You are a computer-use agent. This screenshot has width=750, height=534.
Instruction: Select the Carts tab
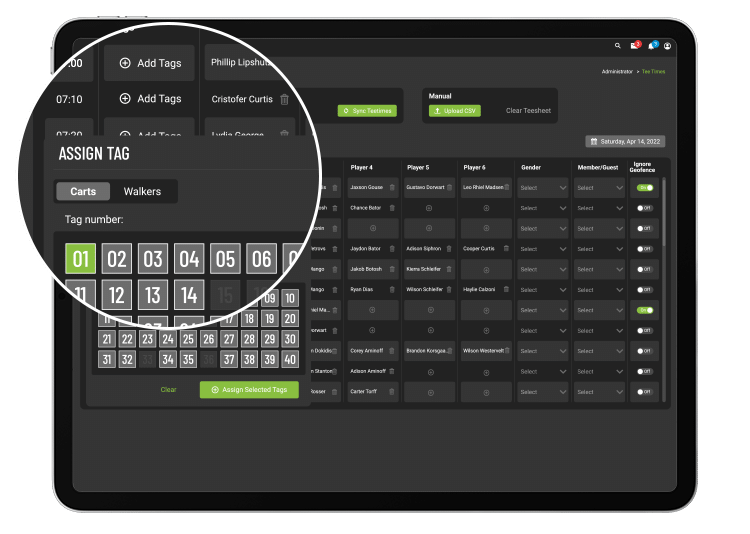(83, 191)
